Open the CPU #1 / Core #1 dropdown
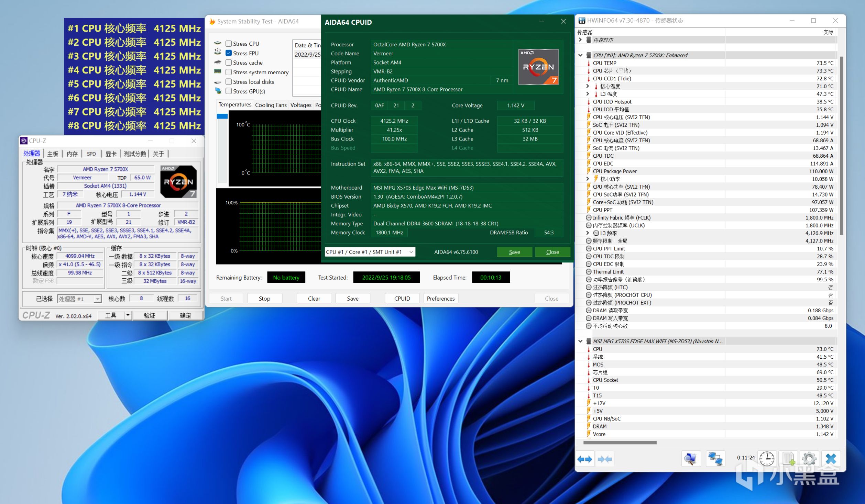This screenshot has height=504, width=865. [370, 252]
